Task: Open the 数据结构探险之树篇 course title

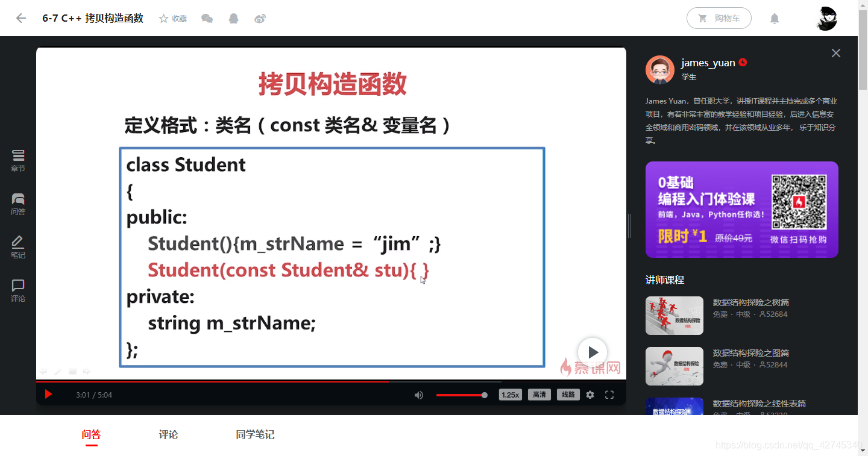Action: [751, 302]
